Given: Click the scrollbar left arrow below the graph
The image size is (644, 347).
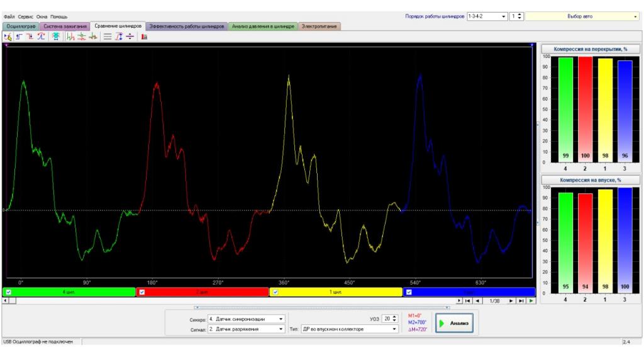Looking at the screenshot, I should coord(5,301).
